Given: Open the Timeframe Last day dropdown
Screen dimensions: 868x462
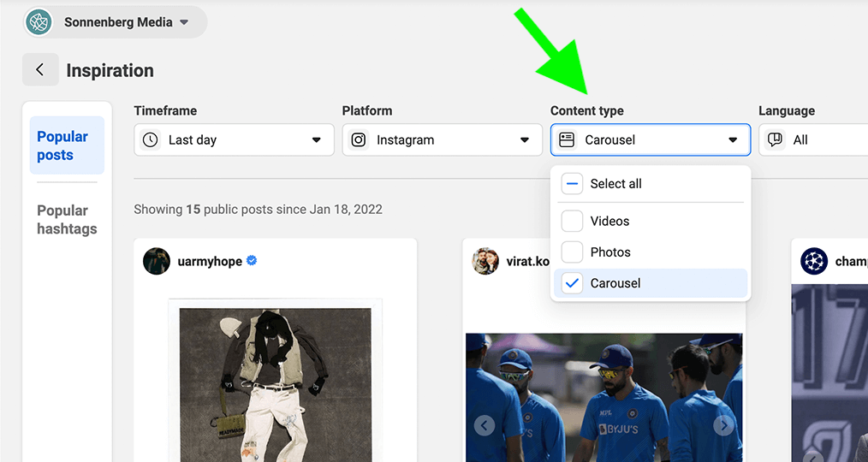Looking at the screenshot, I should (x=235, y=140).
